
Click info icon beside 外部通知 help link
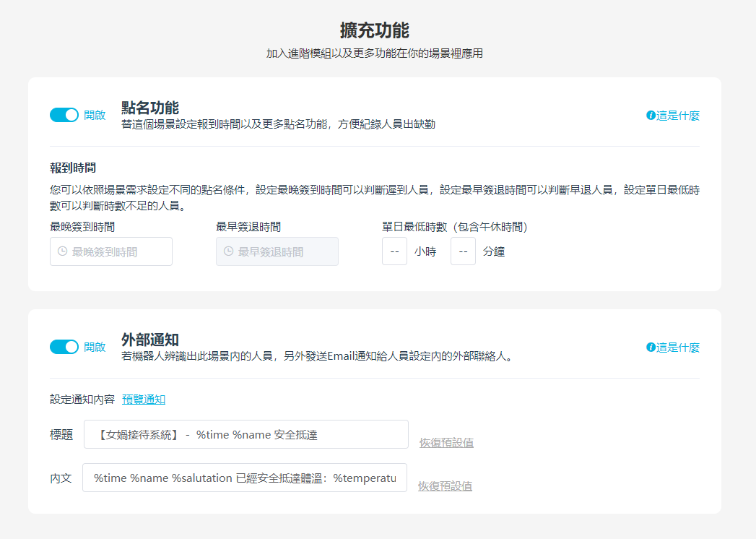click(x=651, y=348)
